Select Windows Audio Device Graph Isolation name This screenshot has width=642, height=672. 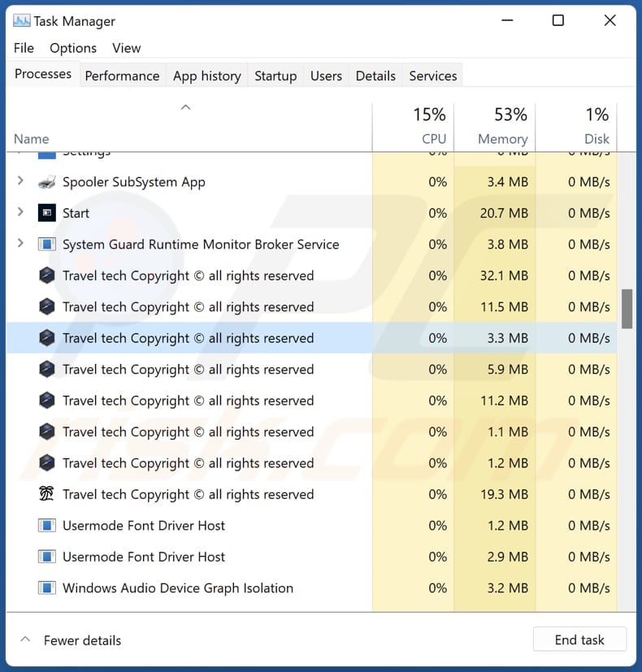point(178,588)
